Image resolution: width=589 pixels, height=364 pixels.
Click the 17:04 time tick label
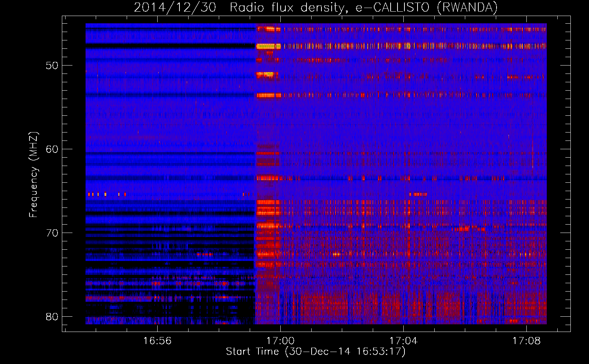coord(403,341)
